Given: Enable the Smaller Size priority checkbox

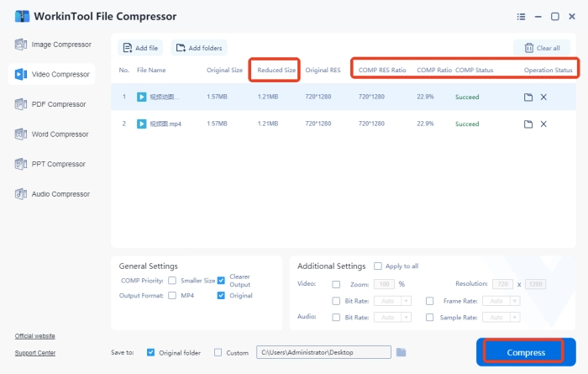Looking at the screenshot, I should 172,281.
